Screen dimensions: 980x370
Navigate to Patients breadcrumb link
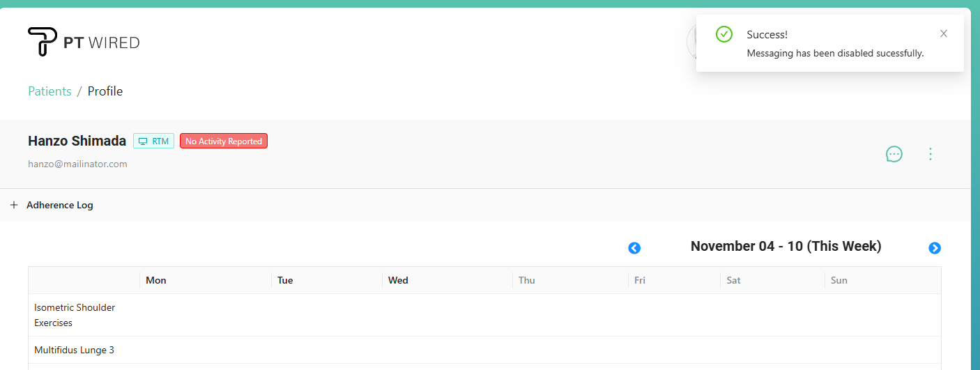[x=49, y=91]
